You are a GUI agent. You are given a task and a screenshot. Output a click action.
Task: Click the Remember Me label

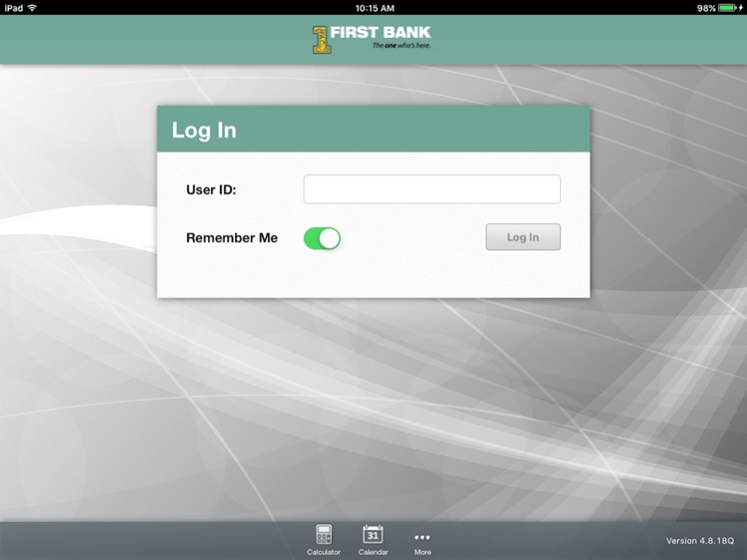click(232, 238)
